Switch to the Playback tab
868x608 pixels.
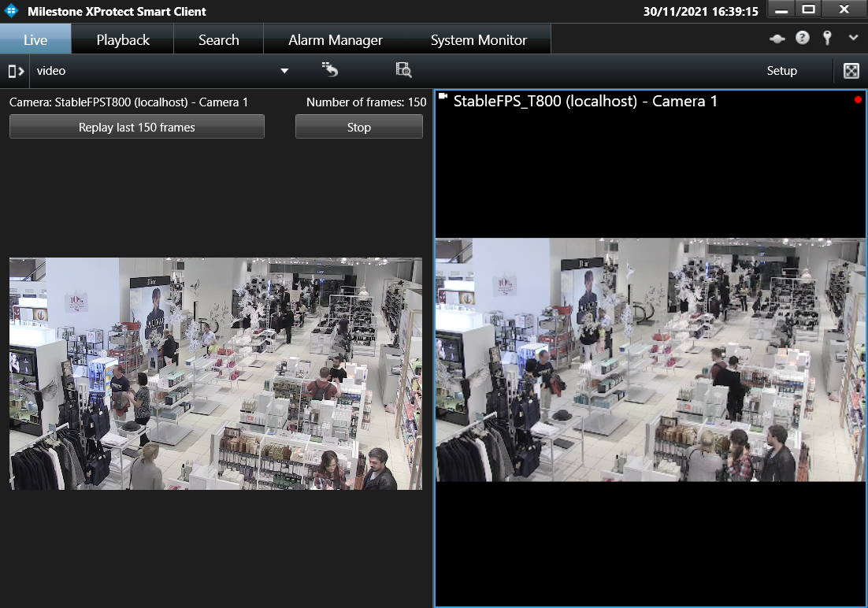tap(121, 39)
